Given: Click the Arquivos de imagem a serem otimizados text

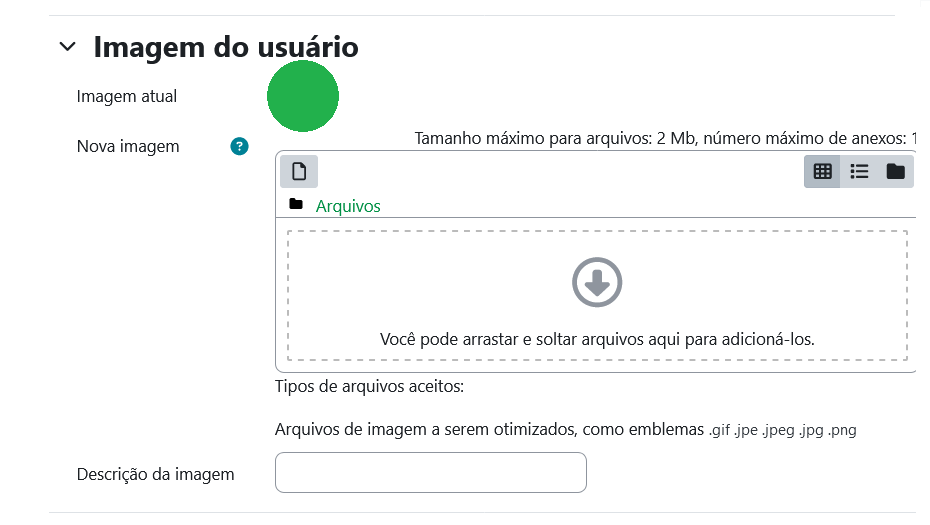Looking at the screenshot, I should click(x=490, y=430).
